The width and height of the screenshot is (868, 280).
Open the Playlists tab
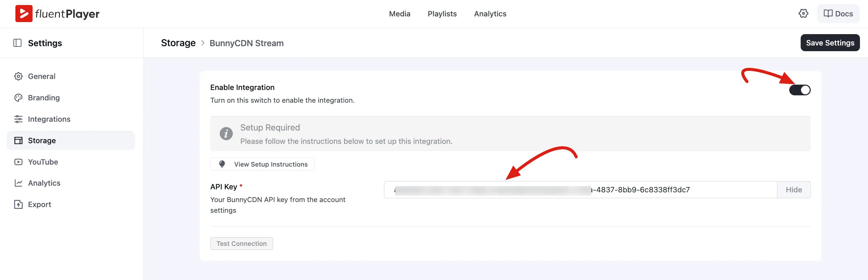(x=442, y=13)
